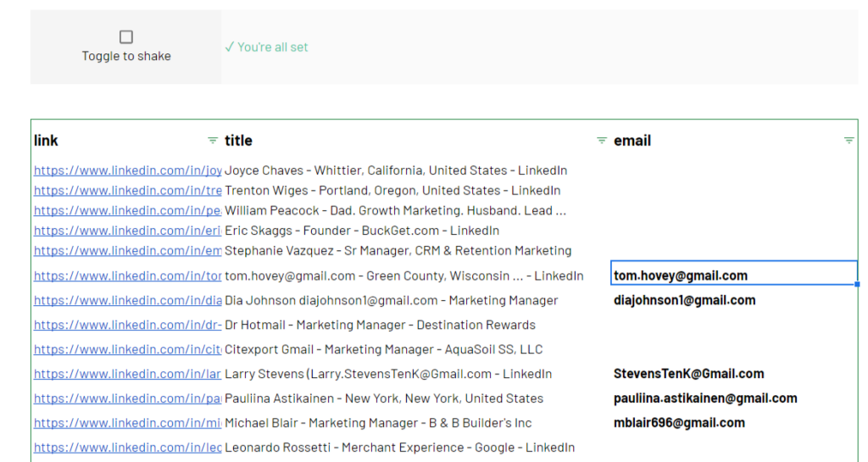Image resolution: width=868 pixels, height=462 pixels.
Task: Toggle the 'Toggle to shake' checkbox
Action: (x=126, y=37)
